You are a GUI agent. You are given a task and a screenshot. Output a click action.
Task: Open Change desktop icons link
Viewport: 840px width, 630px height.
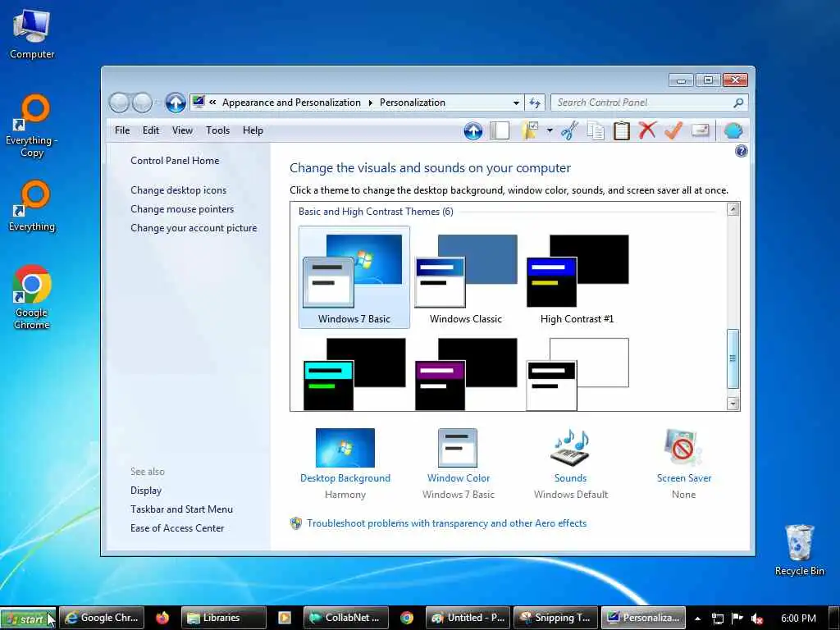pyautogui.click(x=178, y=190)
